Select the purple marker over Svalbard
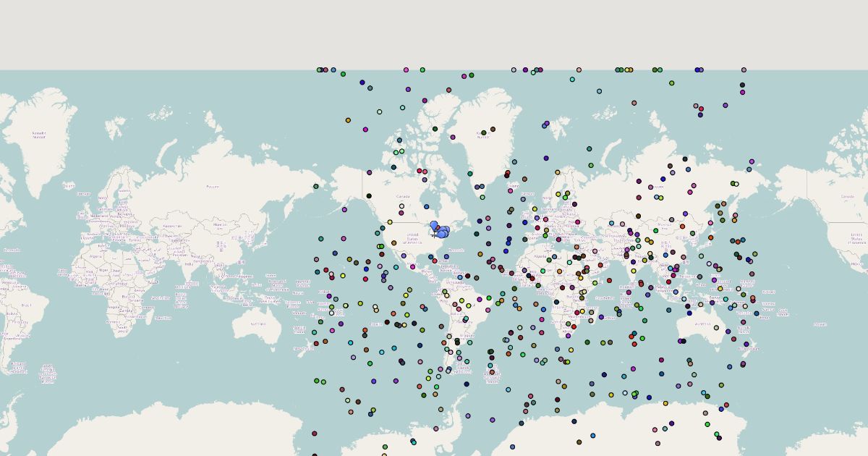 547,123
